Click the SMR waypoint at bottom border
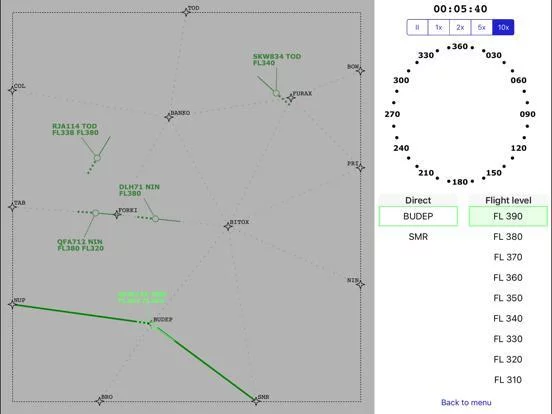The width and height of the screenshot is (552, 414). pyautogui.click(x=256, y=401)
